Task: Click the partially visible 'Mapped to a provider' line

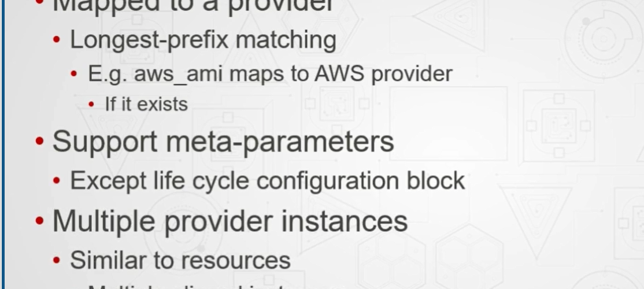Action: tap(193, 6)
